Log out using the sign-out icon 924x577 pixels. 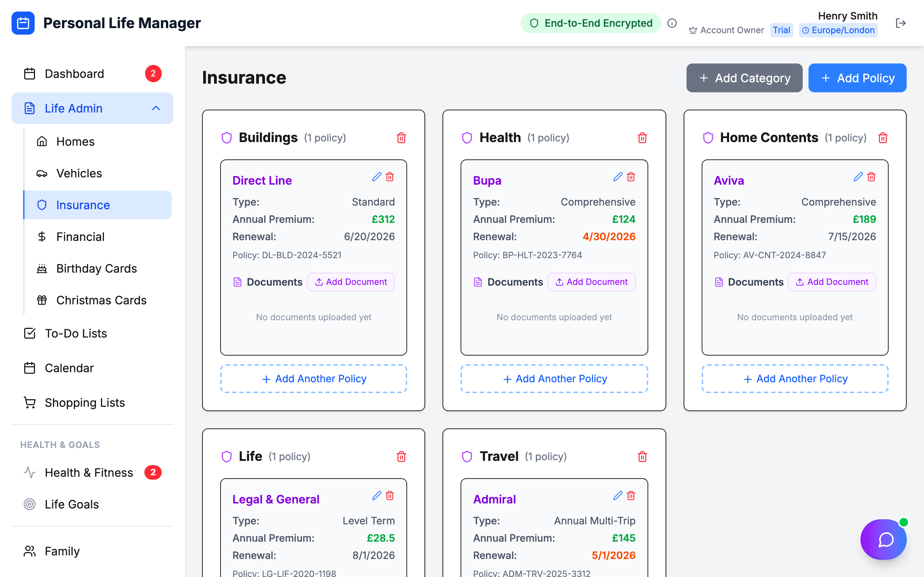pyautogui.click(x=901, y=23)
